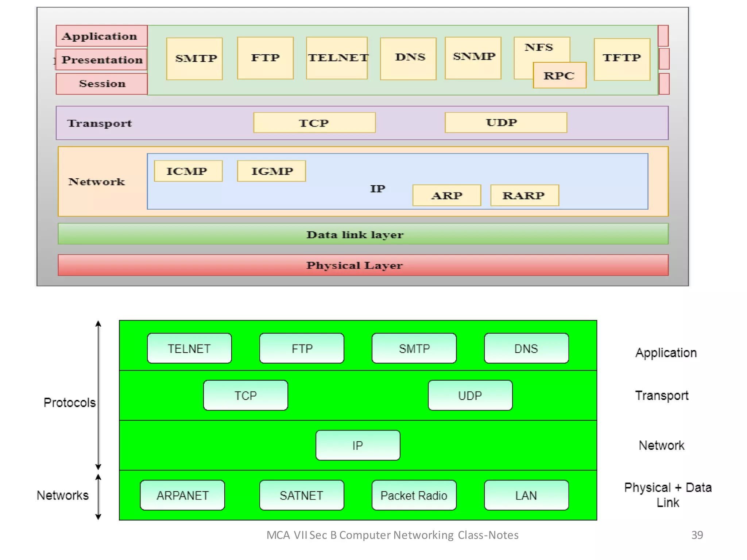Image resolution: width=747 pixels, height=560 pixels.
Task: Click the Packet Radio box
Action: point(414,495)
